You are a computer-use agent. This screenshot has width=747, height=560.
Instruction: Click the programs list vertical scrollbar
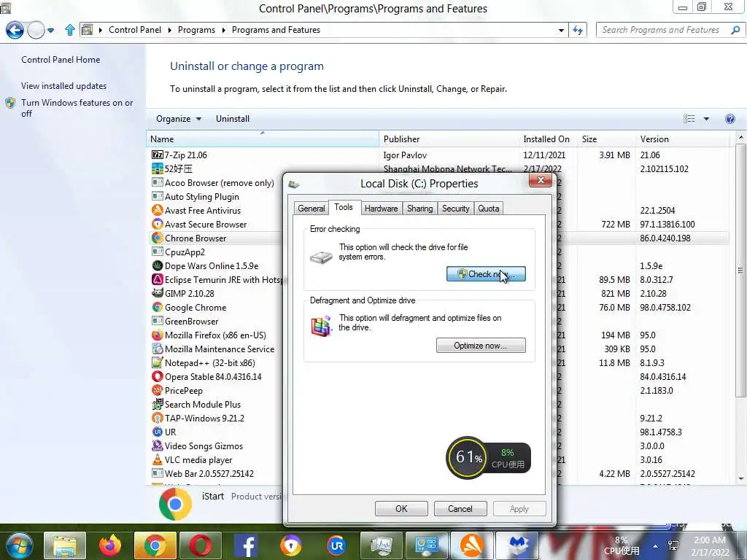(x=740, y=270)
